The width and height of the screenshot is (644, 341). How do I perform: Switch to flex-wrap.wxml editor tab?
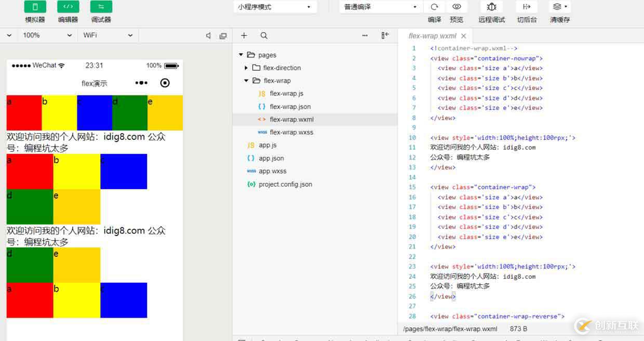432,36
